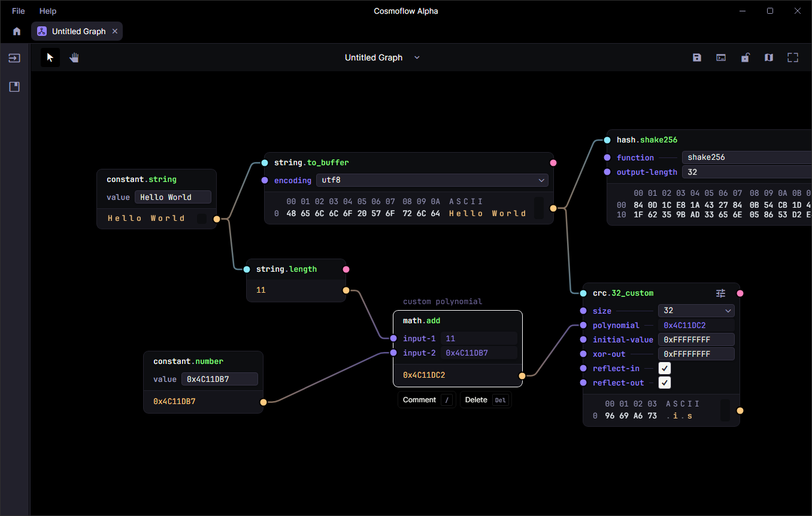The image size is (812, 516).
Task: Open the File menu
Action: (19, 11)
